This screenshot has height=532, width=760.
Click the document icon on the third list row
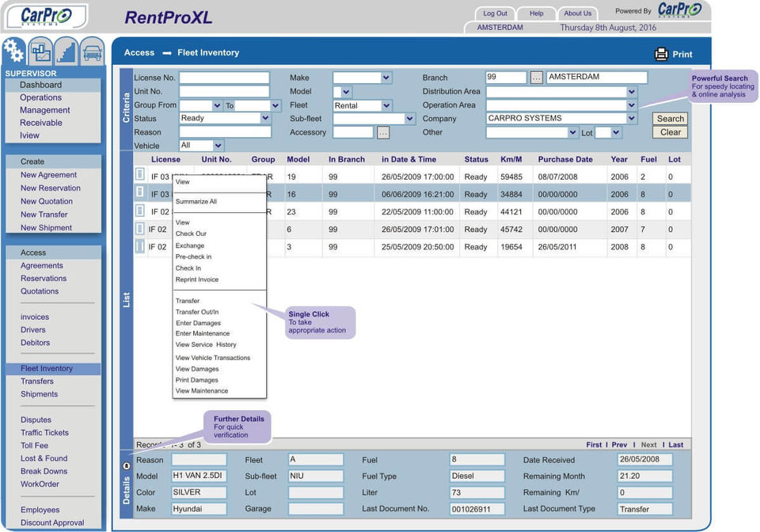click(x=140, y=211)
